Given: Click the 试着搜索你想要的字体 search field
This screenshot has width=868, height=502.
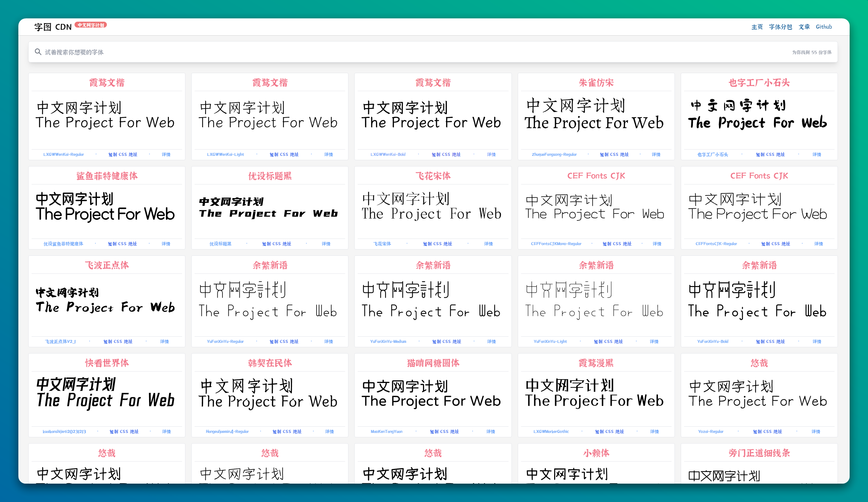Looking at the screenshot, I should (433, 52).
